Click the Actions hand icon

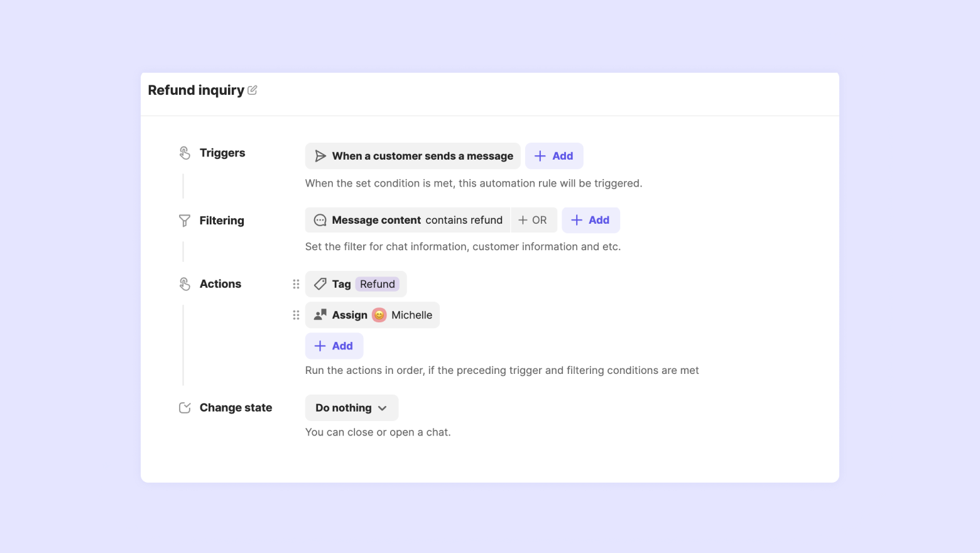185,284
